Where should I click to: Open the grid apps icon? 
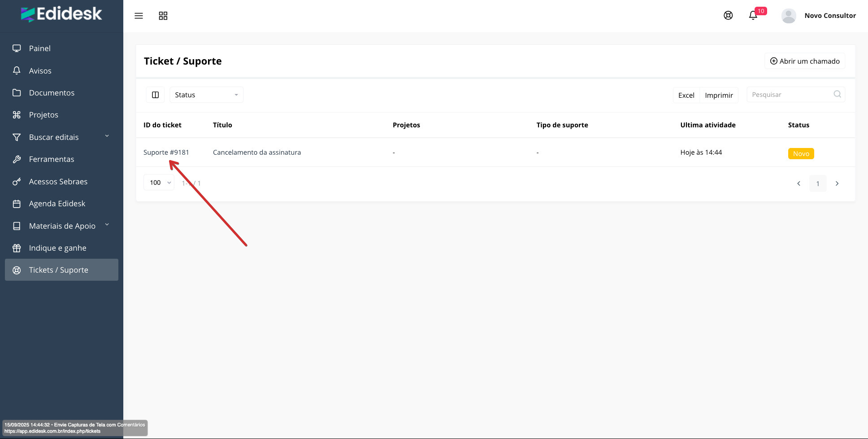pyautogui.click(x=163, y=16)
